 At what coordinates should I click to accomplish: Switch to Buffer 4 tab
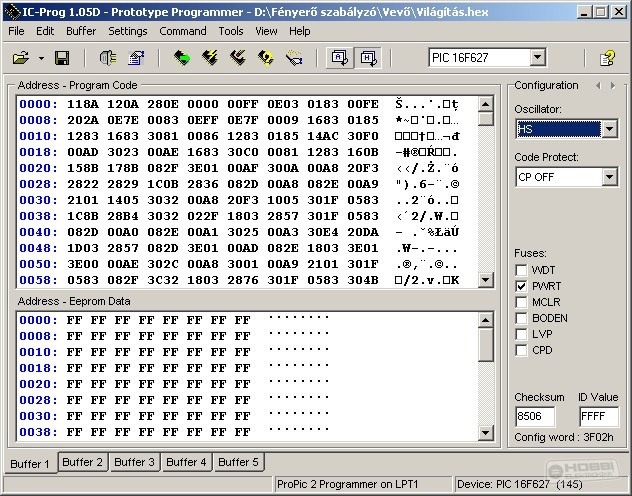point(186,462)
